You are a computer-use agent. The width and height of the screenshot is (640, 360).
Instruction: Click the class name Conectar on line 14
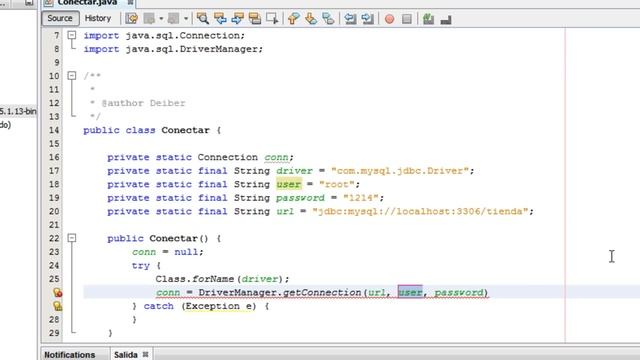185,130
